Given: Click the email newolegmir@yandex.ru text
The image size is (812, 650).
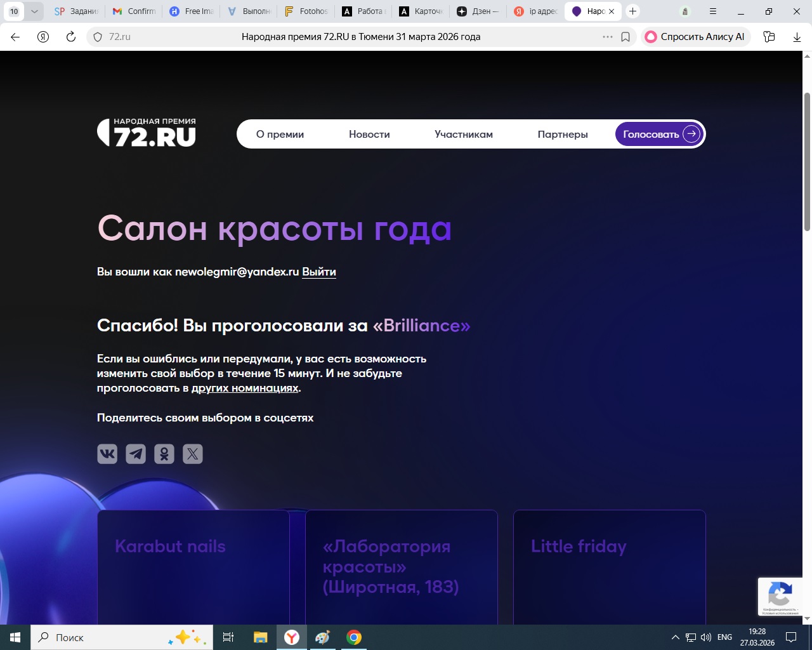Looking at the screenshot, I should tap(237, 272).
